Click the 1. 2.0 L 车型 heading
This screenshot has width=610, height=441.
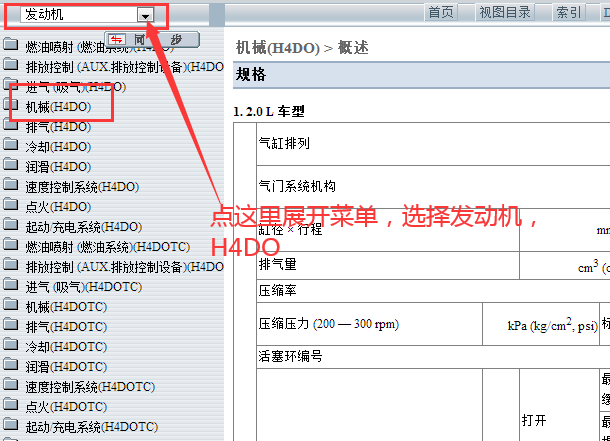click(x=269, y=112)
